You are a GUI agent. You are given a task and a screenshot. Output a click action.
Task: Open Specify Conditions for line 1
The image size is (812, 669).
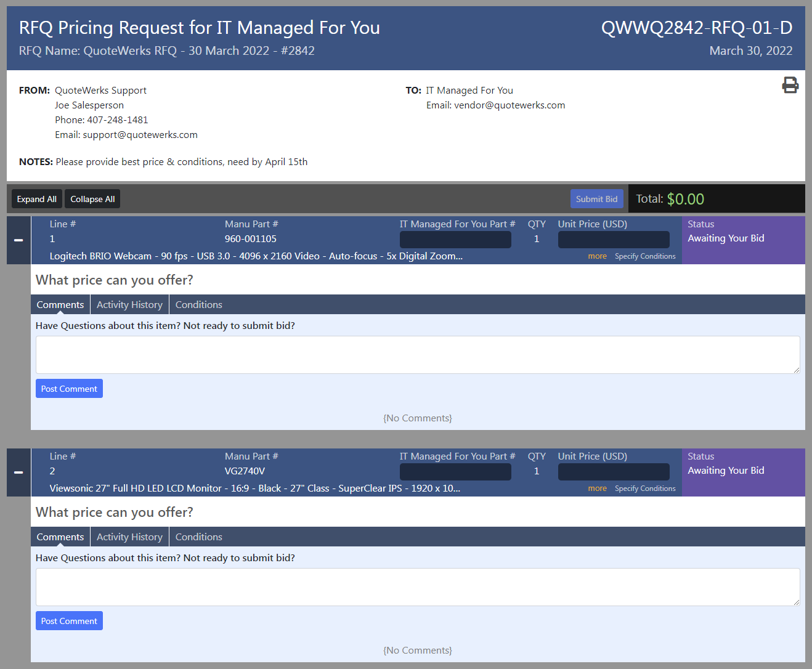645,256
